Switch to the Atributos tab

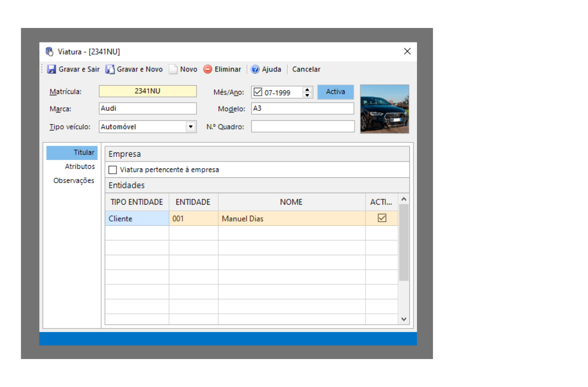pos(80,166)
